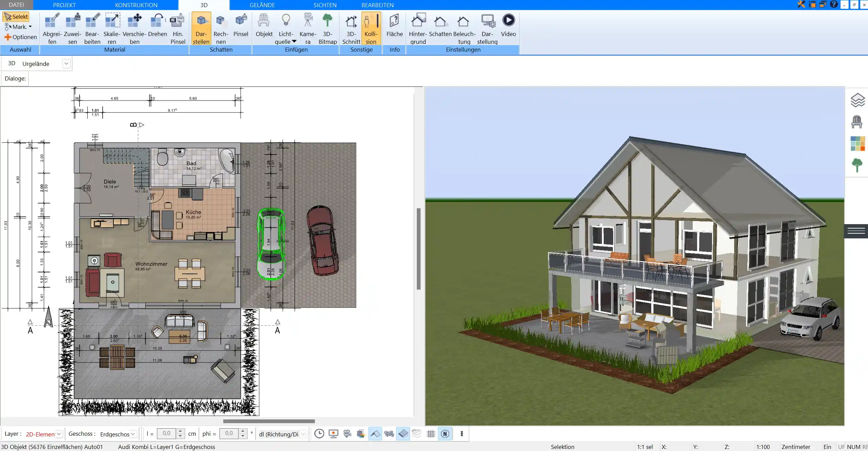Click the camera icon in bottom toolbar
The height and width of the screenshot is (451, 868).
click(x=347, y=434)
